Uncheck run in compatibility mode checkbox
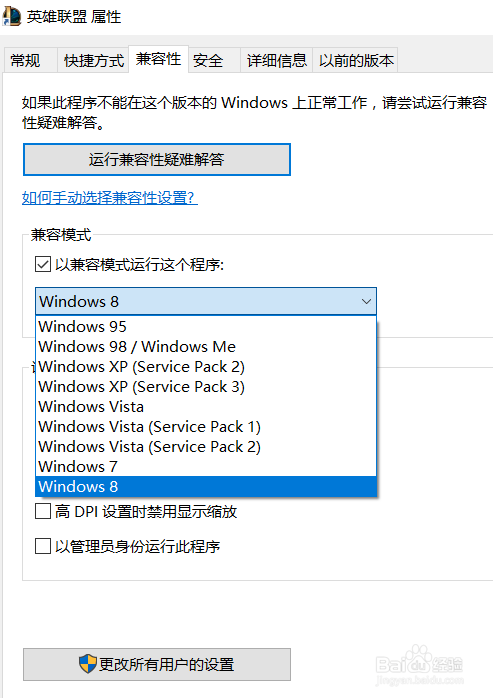This screenshot has width=493, height=698. coord(43,264)
